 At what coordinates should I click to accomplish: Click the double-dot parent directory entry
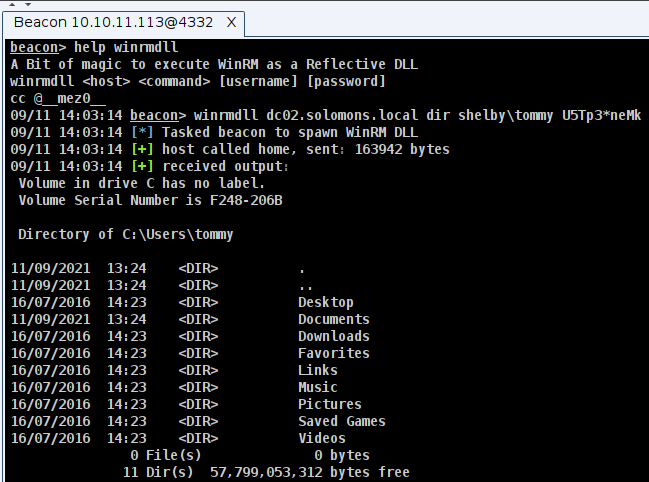click(305, 288)
